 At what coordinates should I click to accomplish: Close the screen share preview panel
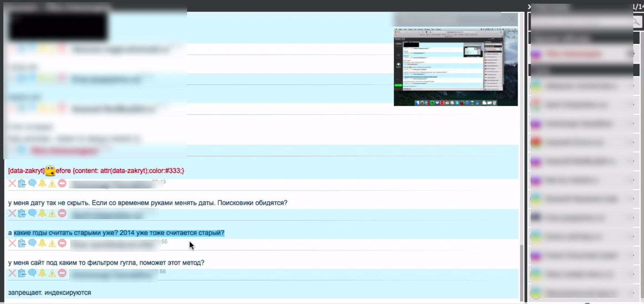[x=511, y=19]
